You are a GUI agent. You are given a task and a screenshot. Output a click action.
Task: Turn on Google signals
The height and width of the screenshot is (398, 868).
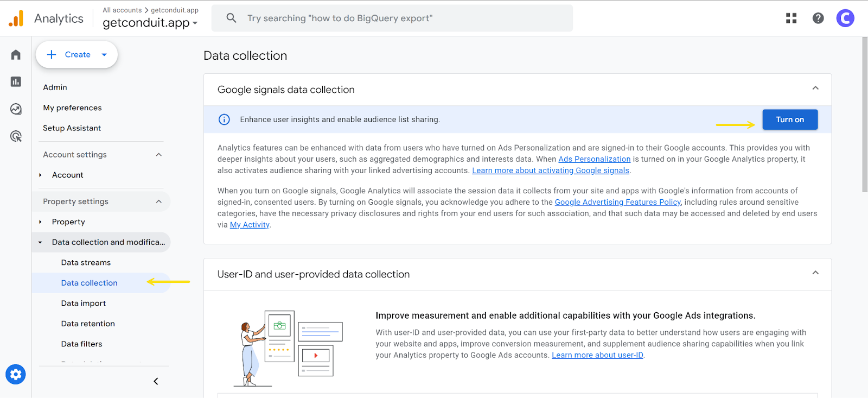789,119
